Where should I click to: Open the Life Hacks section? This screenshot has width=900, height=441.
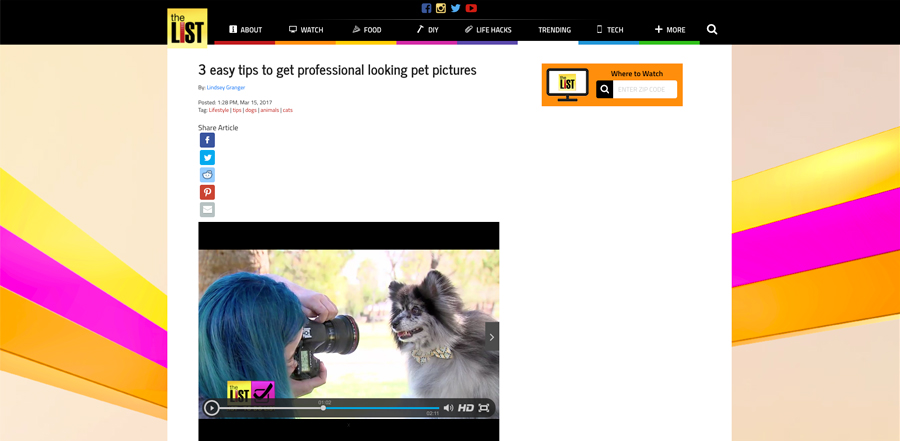tap(488, 30)
